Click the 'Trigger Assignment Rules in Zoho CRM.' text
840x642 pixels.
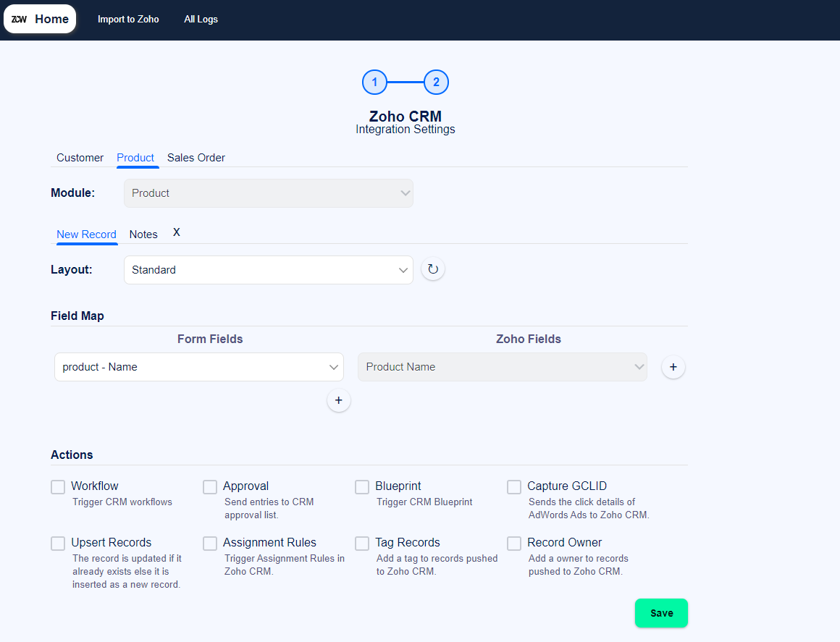point(285,565)
